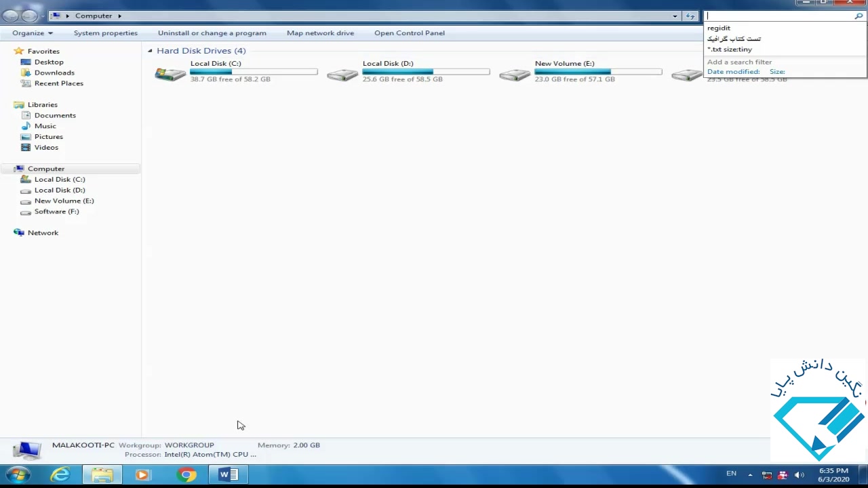Click the Local Disk (D:) capacity bar
This screenshot has width=868, height=488.
click(x=426, y=72)
